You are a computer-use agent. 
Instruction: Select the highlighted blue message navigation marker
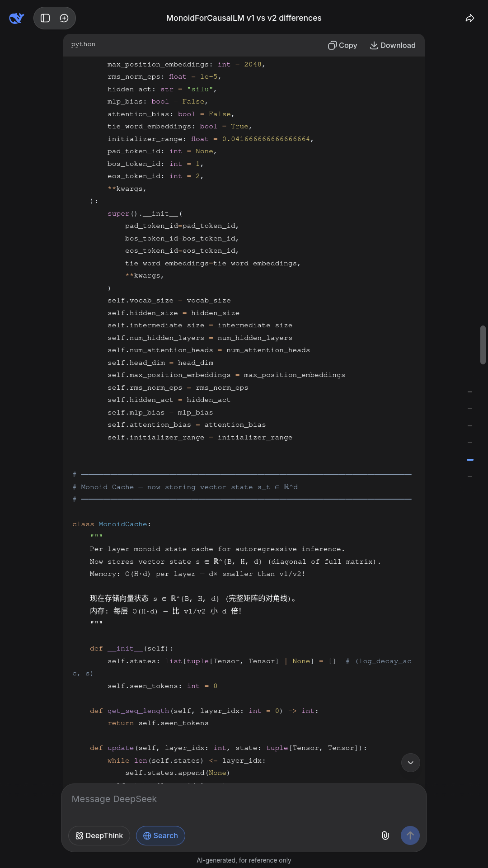tap(470, 459)
